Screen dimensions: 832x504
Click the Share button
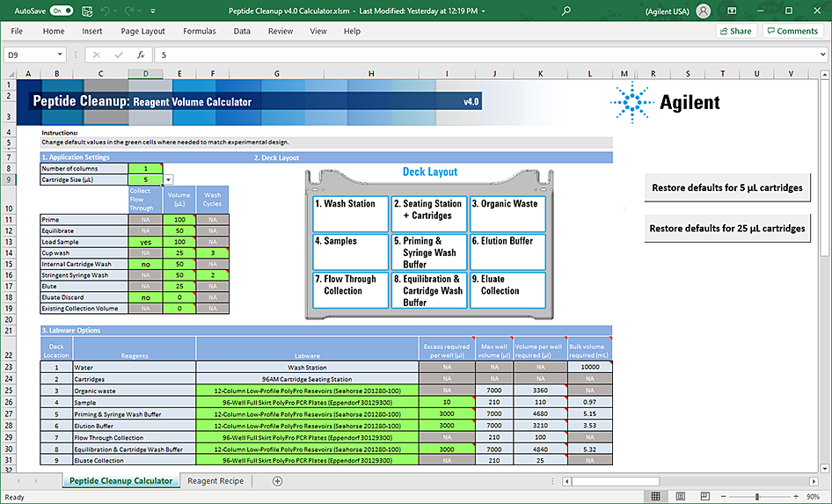pos(736,32)
